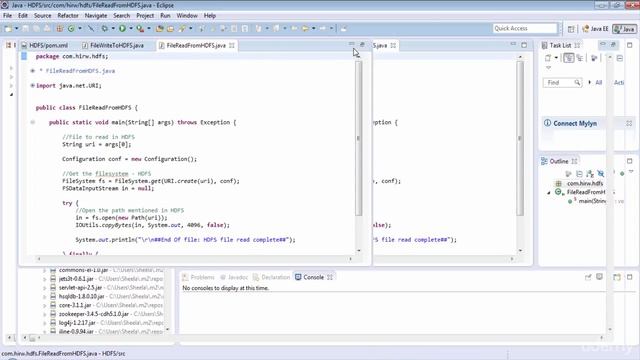This screenshot has height=360, width=640.
Task: Open the New Task dropdown arrow
Action: 556,58
